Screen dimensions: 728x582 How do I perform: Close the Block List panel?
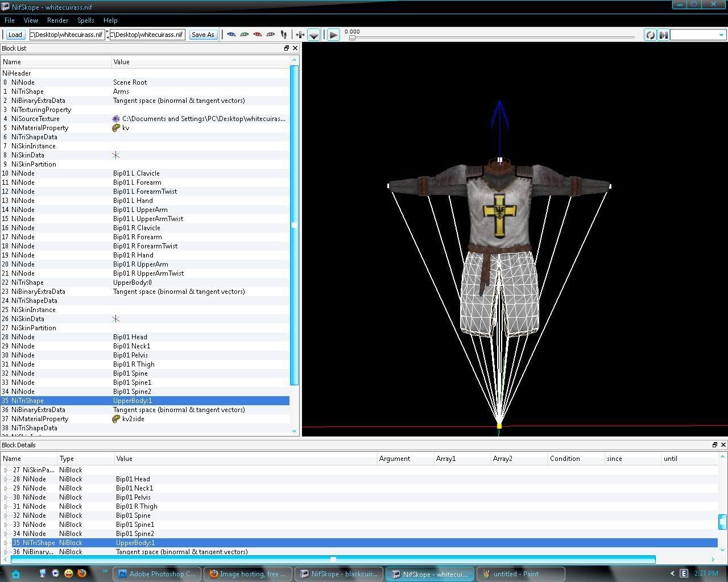point(295,48)
